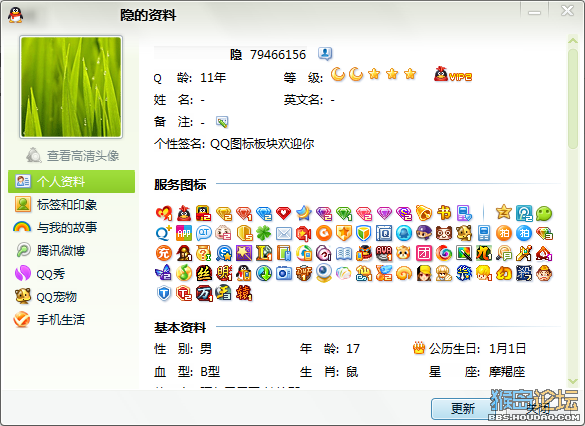The width and height of the screenshot is (585, 426).
Task: Click the edit remark pencil icon
Action: point(222,122)
